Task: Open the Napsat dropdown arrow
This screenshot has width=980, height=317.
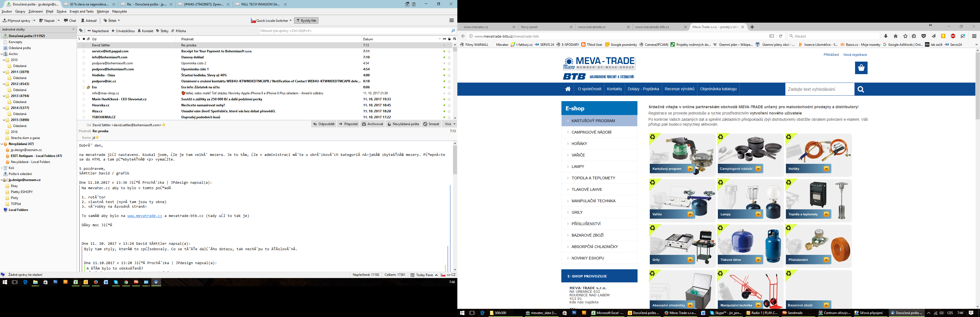Action: pos(59,20)
